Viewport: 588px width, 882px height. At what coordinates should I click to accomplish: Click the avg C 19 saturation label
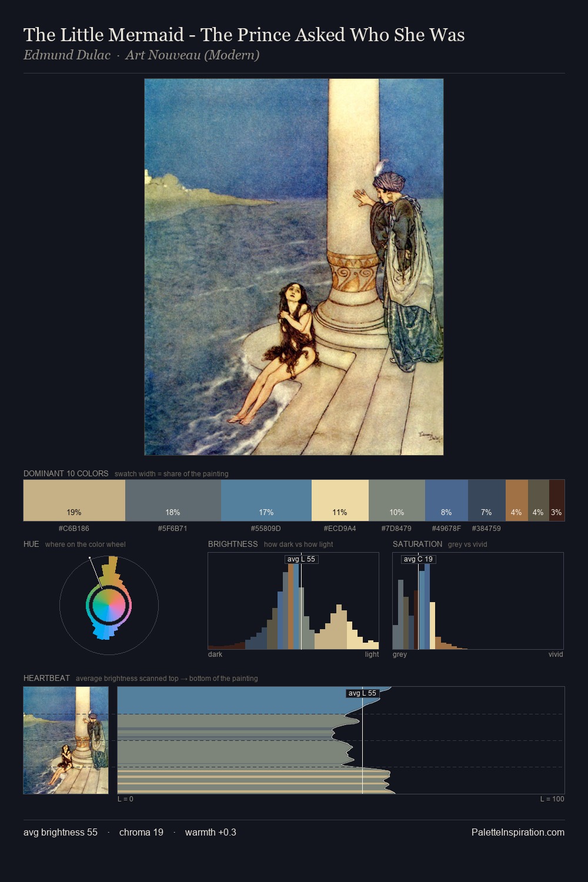(x=418, y=559)
